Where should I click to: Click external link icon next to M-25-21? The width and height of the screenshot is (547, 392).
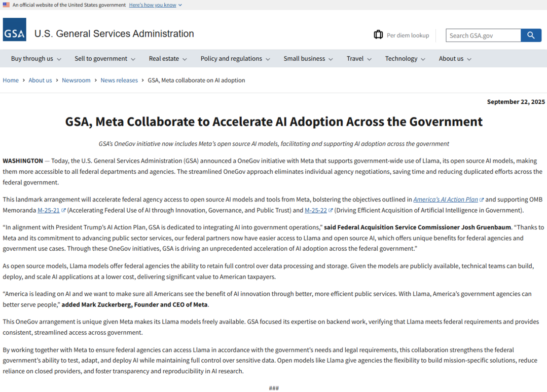63,211
